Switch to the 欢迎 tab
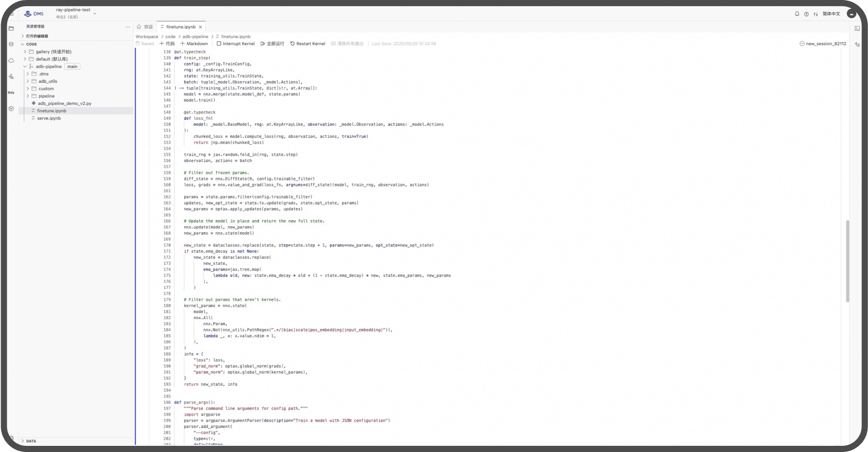 pos(145,27)
